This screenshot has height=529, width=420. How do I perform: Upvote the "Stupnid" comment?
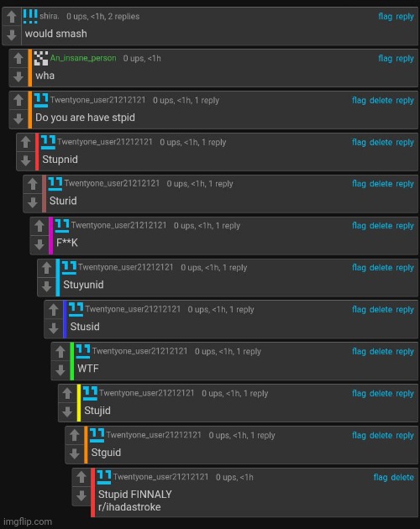(x=26, y=142)
